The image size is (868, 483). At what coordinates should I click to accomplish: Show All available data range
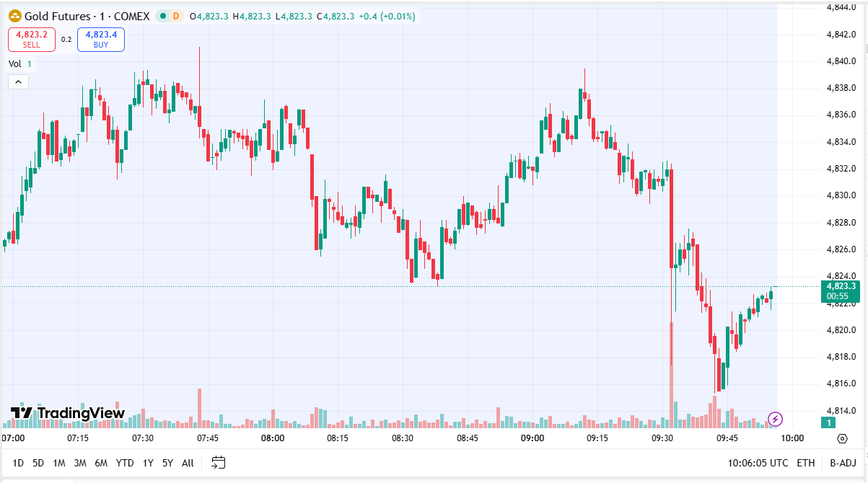pos(188,463)
